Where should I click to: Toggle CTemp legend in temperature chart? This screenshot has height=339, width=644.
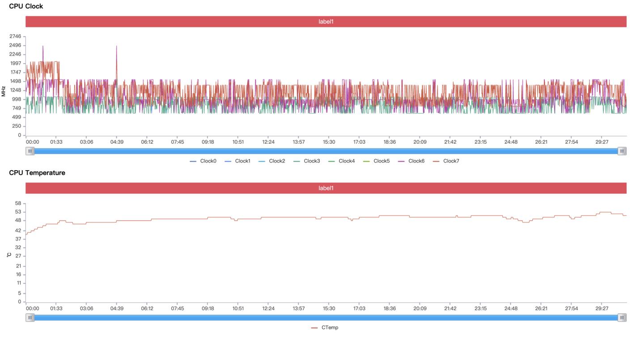(325, 328)
